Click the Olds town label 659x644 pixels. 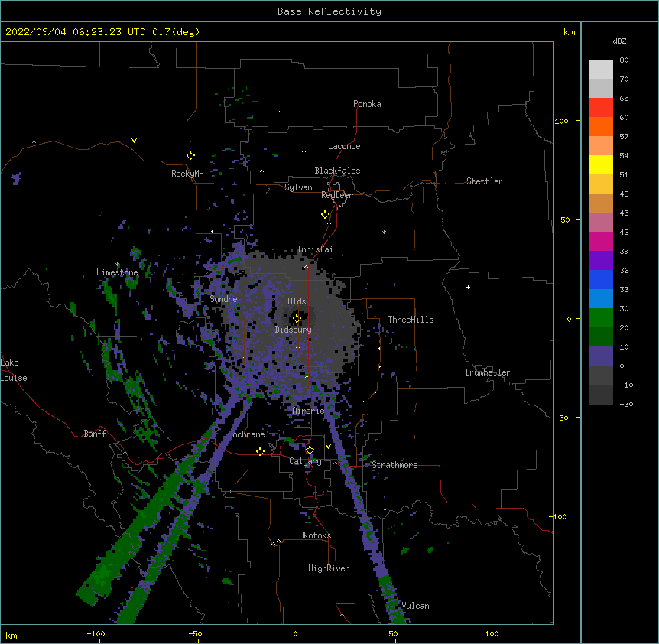coord(297,301)
